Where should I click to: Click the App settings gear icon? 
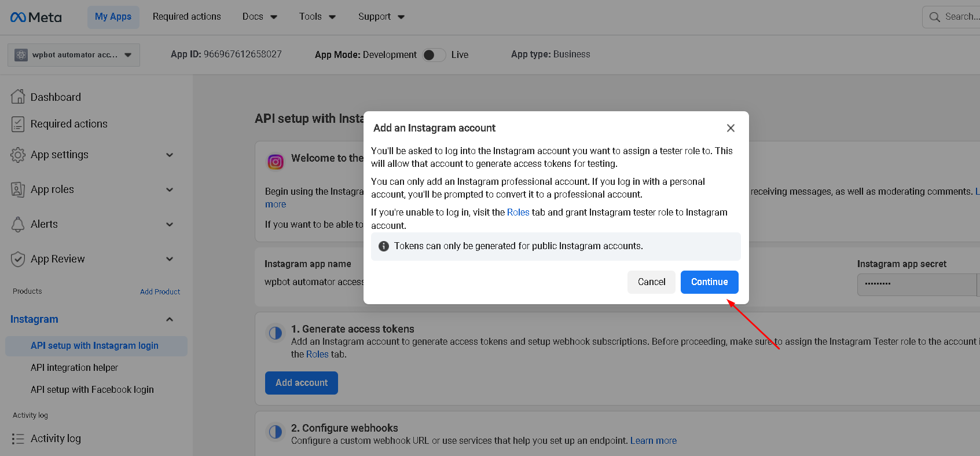coord(18,155)
